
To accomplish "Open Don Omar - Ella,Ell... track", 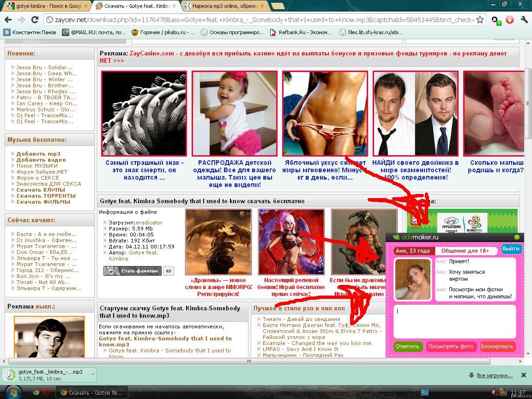I will 44,252.
